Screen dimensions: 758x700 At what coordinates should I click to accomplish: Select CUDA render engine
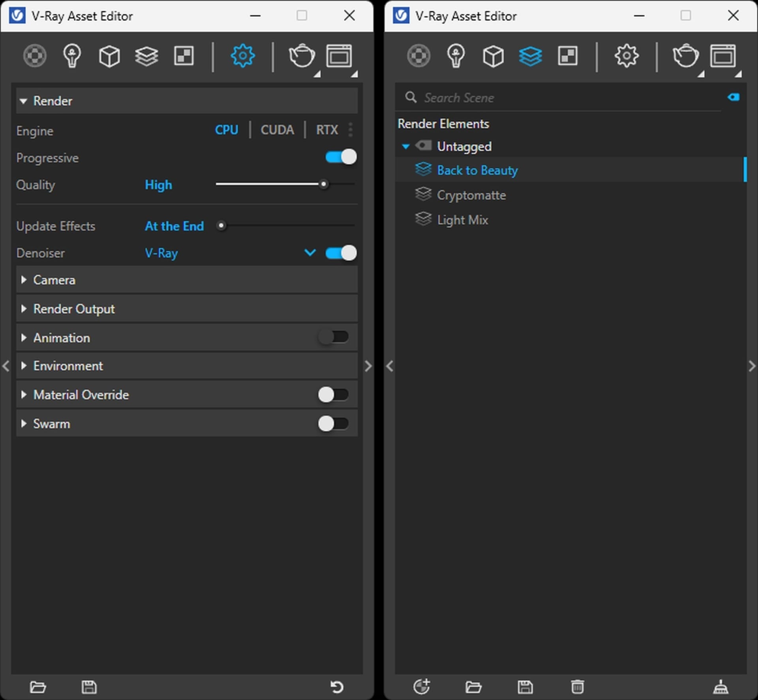click(x=277, y=130)
